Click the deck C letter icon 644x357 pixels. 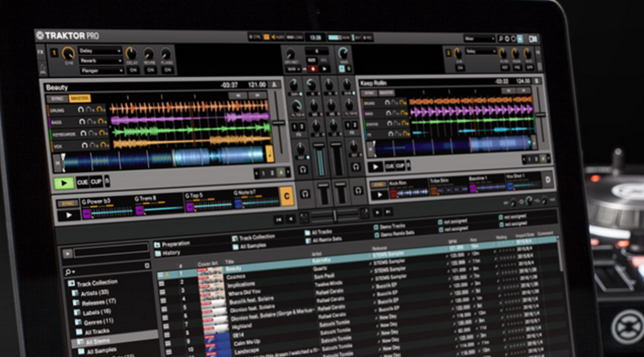287,196
